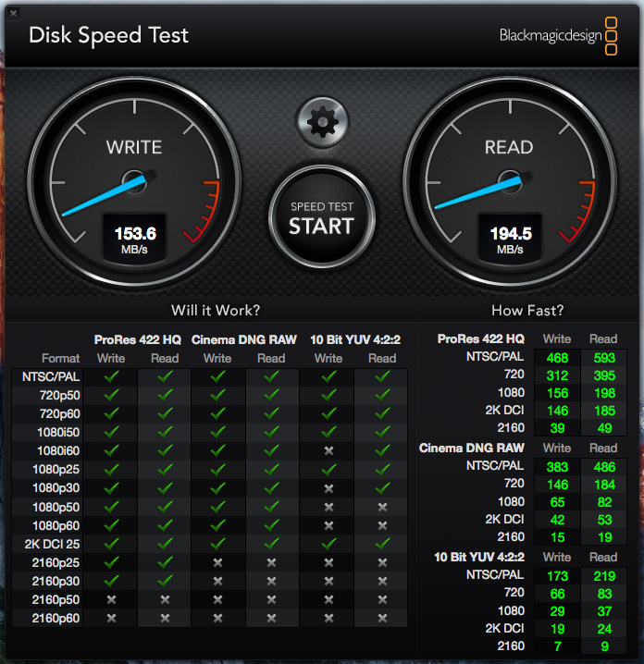Screen dimensions: 644x664
Task: Click ProRes 422 HQ Read checkmark for 720p60
Action: coord(165,413)
